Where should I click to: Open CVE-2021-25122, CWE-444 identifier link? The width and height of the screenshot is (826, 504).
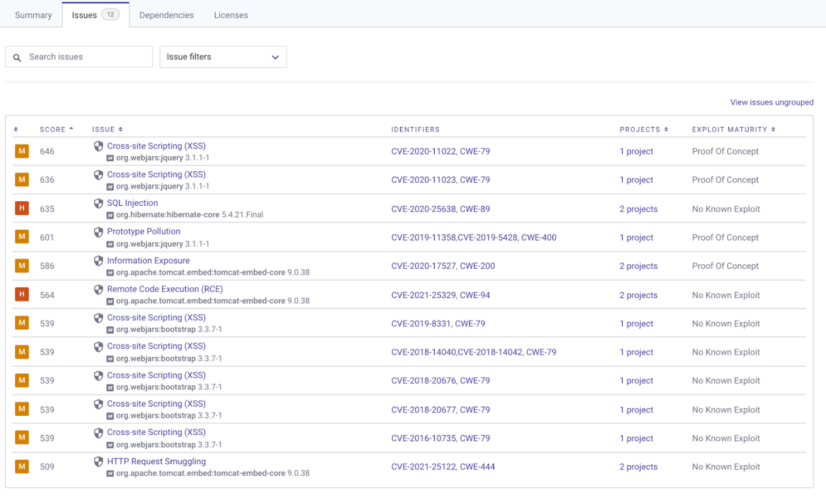443,467
